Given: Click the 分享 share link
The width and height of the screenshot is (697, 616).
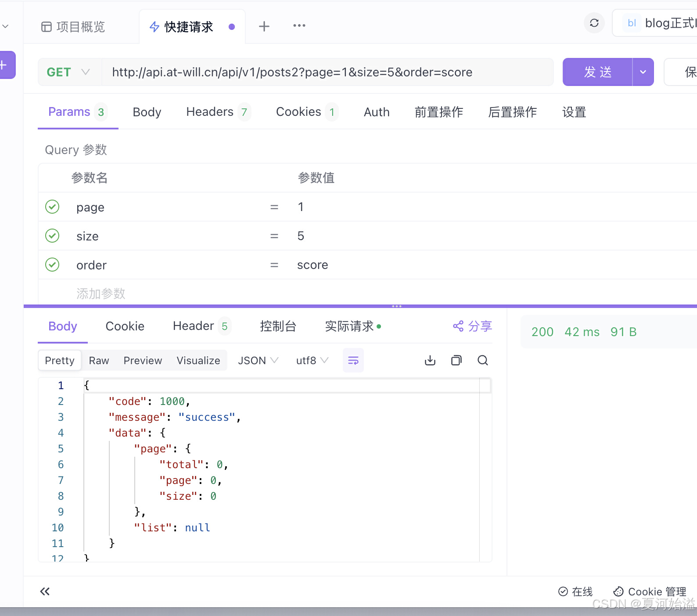Looking at the screenshot, I should [472, 326].
